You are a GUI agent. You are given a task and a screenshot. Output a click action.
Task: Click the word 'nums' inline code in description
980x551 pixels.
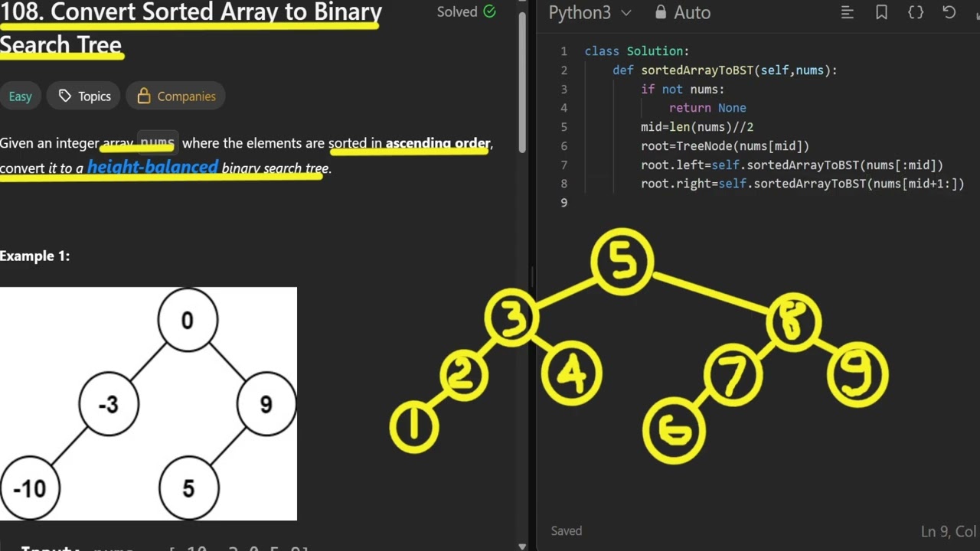[158, 143]
